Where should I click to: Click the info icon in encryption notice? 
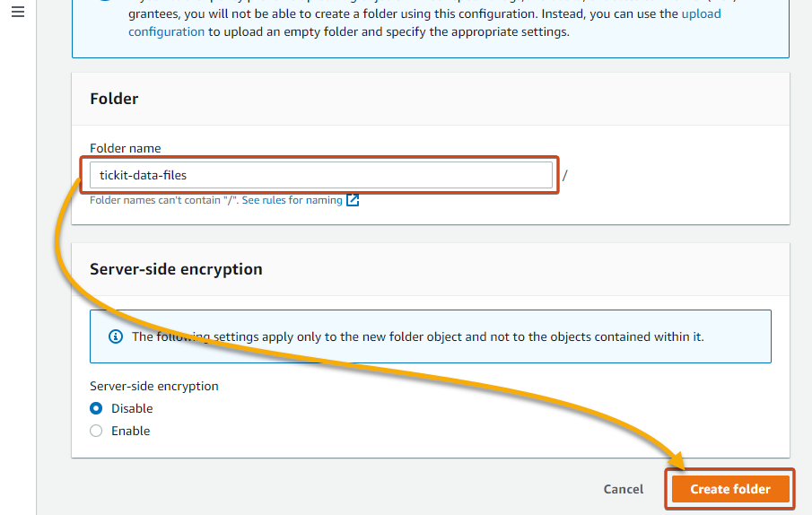tap(116, 337)
